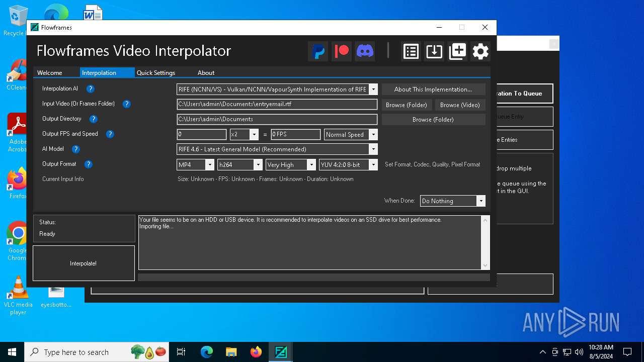644x362 pixels.
Task: Open Firefox in the taskbar
Action: coord(256,352)
